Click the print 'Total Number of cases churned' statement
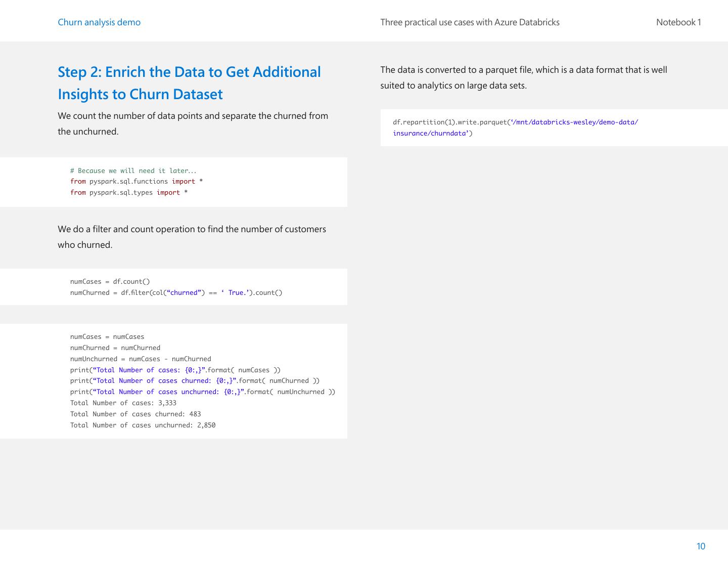This screenshot has width=728, height=563. pyautogui.click(x=195, y=381)
